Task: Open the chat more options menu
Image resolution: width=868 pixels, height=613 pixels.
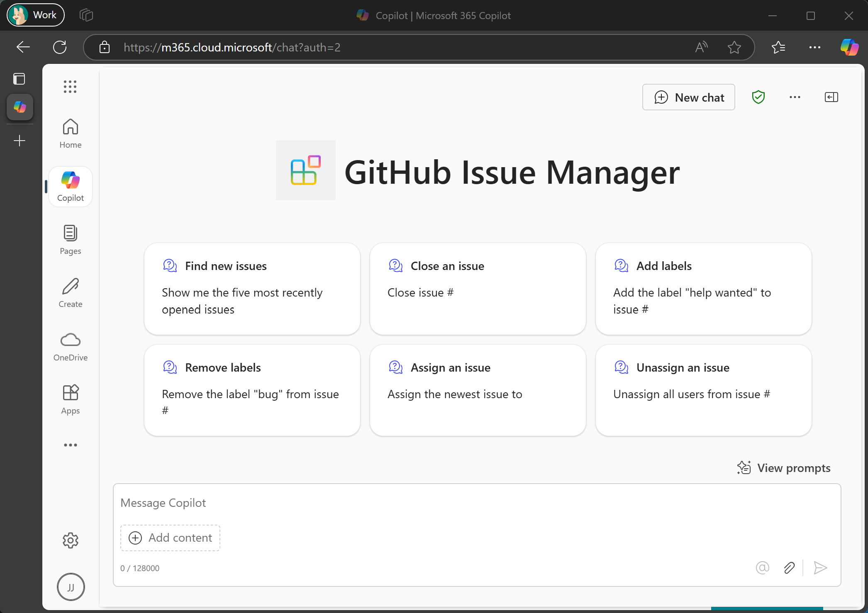Action: [795, 97]
